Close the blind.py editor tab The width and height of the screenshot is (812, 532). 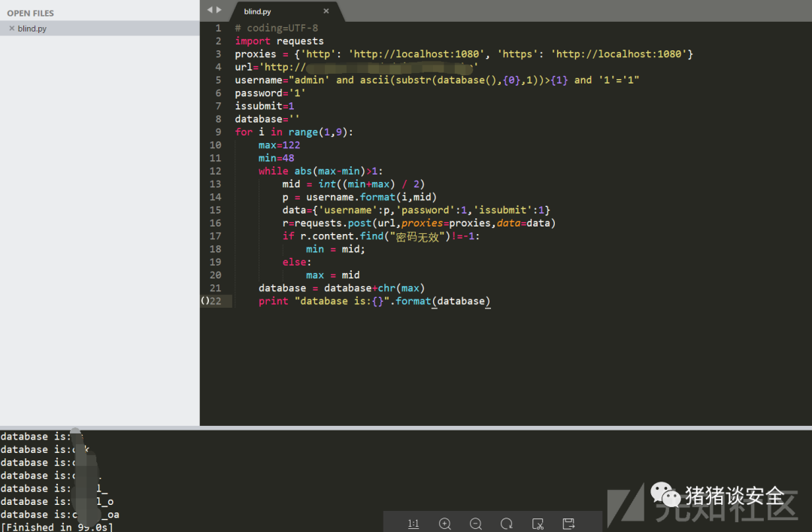click(x=326, y=11)
